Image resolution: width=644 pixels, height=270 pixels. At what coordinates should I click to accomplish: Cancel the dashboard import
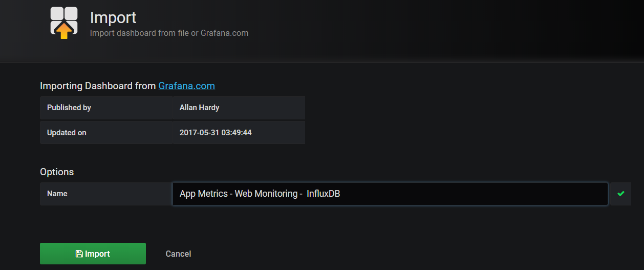[x=178, y=254]
